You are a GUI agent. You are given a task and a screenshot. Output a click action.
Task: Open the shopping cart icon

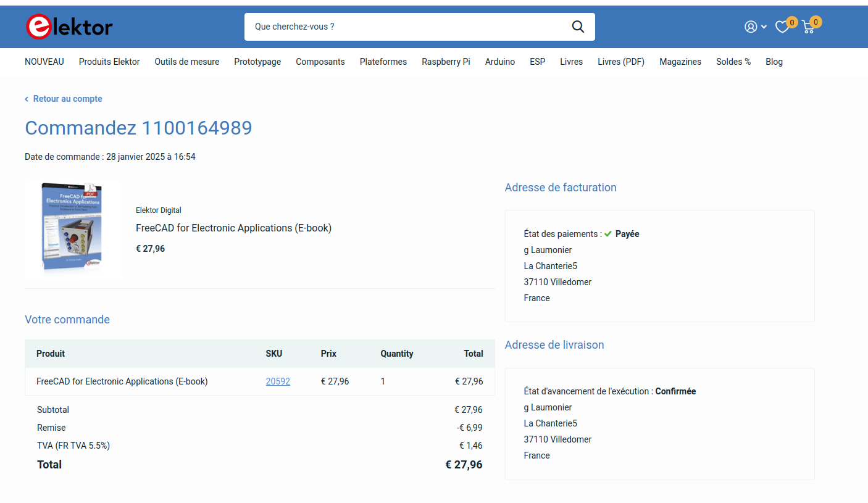click(x=808, y=27)
